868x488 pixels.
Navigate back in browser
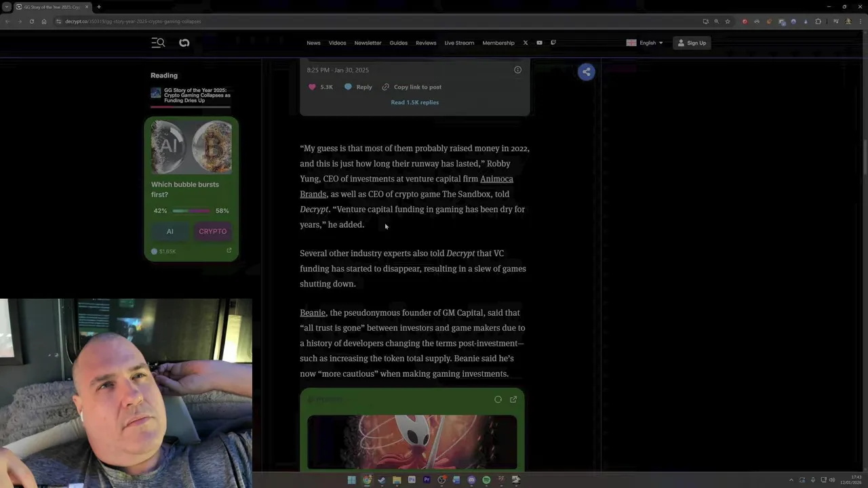pyautogui.click(x=7, y=21)
